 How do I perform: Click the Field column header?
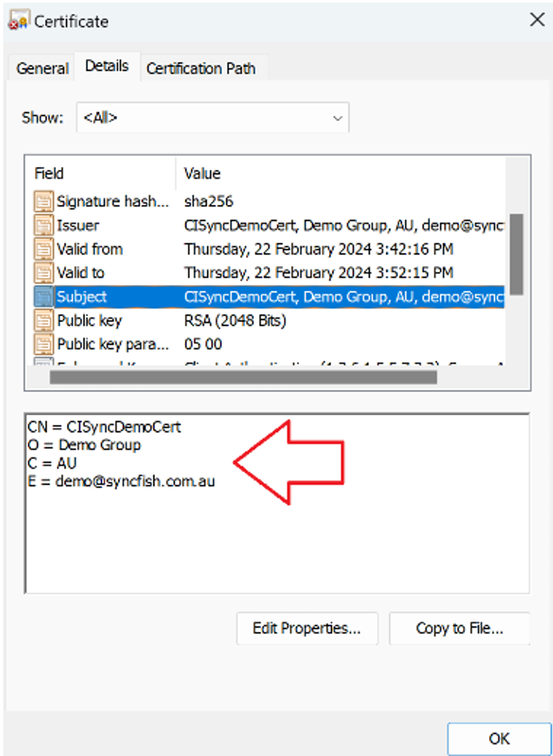pos(49,174)
